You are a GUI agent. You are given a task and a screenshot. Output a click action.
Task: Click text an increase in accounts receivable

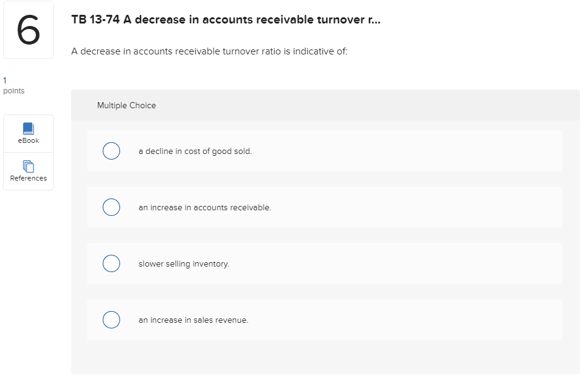[205, 207]
